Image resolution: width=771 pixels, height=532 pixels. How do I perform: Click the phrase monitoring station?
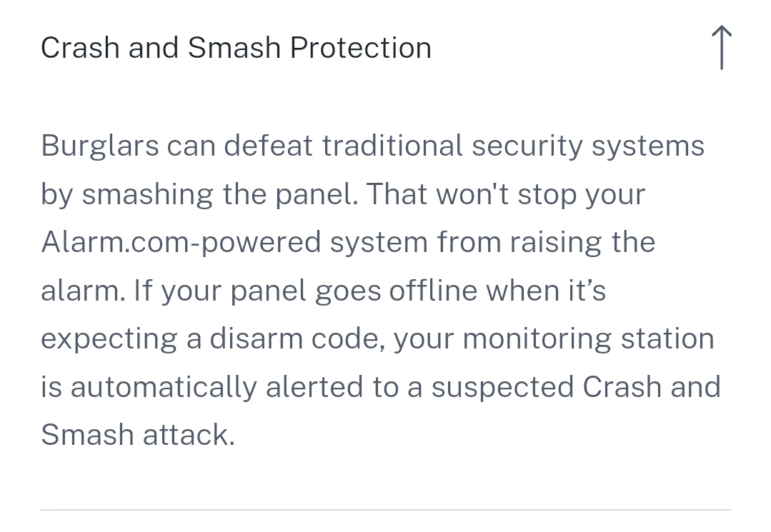tap(588, 338)
